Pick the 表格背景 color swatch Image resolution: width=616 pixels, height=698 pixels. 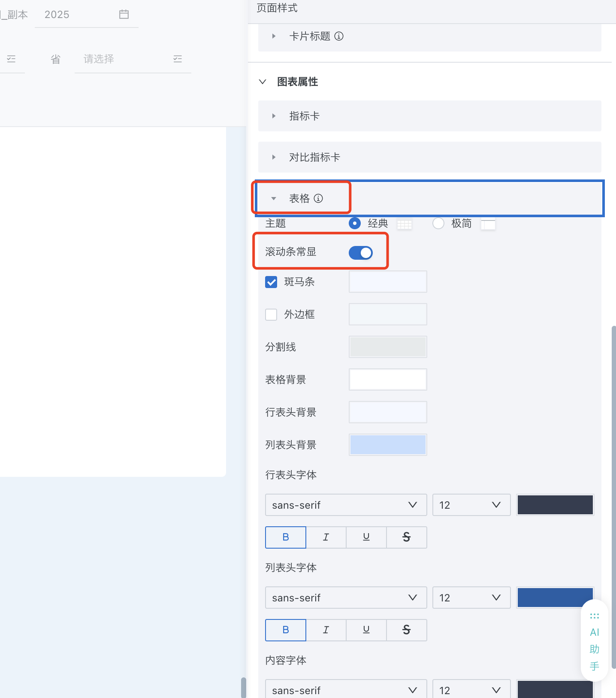388,379
